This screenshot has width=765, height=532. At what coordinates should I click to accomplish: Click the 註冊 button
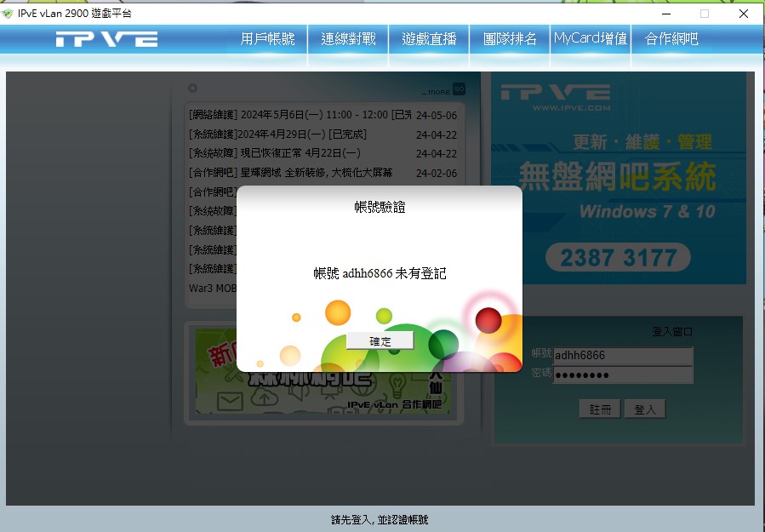(x=600, y=409)
